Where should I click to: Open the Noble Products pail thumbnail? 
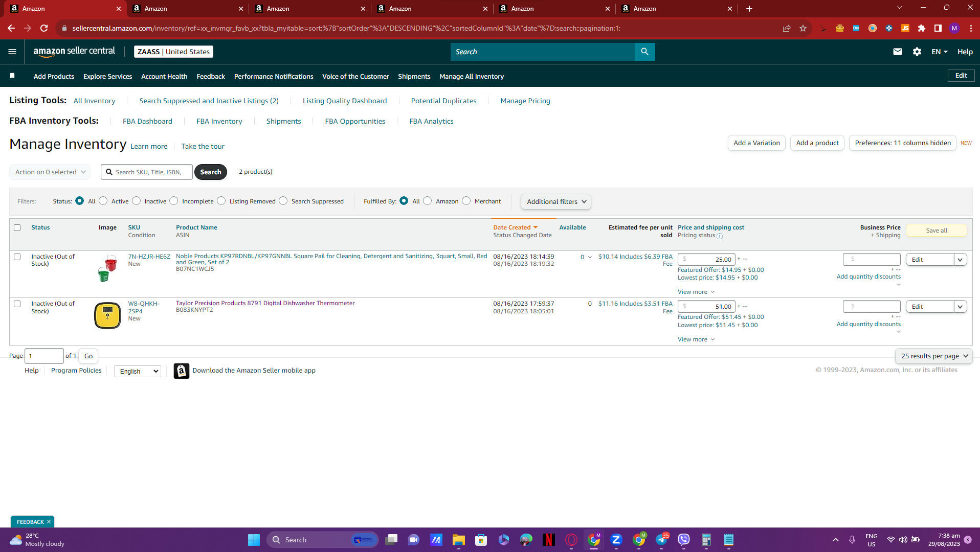click(x=107, y=269)
